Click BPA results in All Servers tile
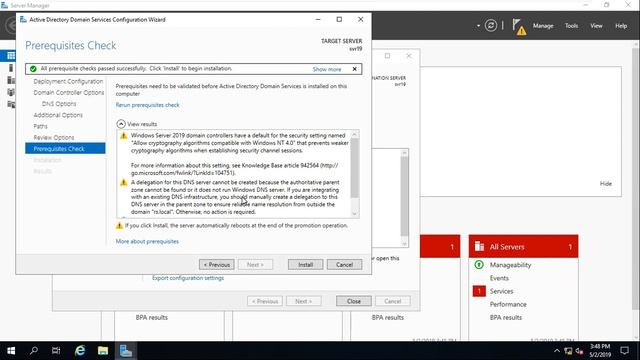640x360 pixels. point(506,317)
